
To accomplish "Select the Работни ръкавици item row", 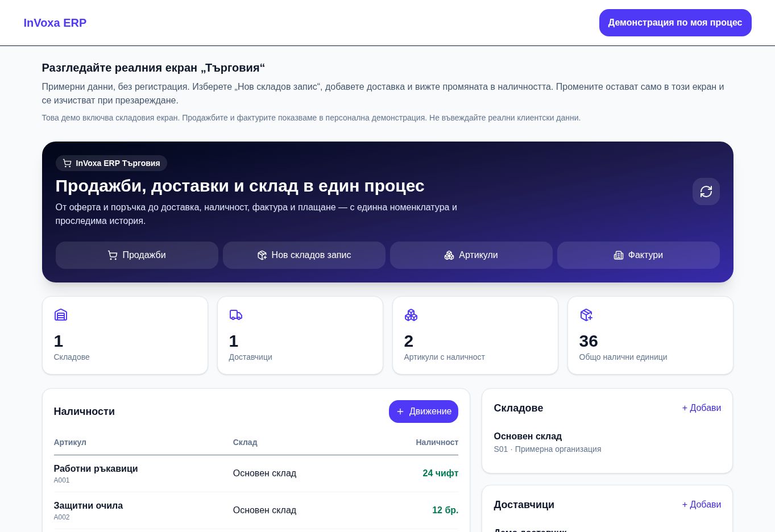I will [256, 473].
